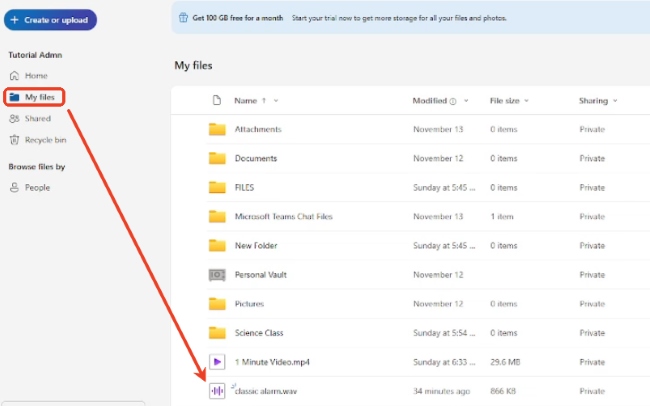Open the Science Class folder name

pos(259,333)
